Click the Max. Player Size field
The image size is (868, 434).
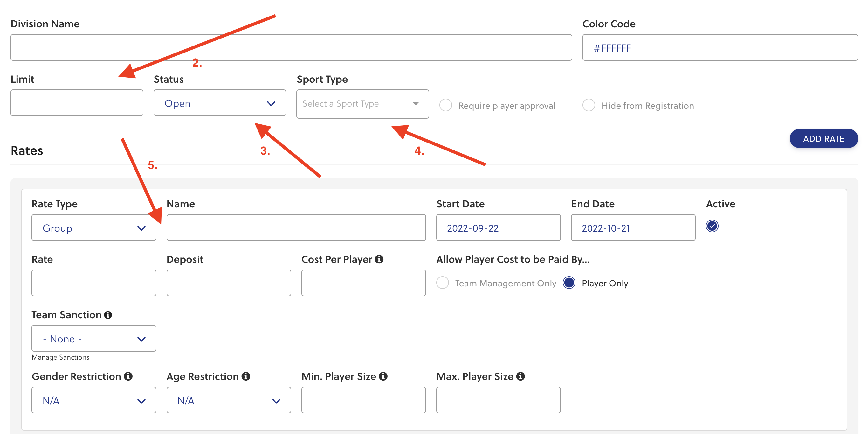click(x=498, y=400)
